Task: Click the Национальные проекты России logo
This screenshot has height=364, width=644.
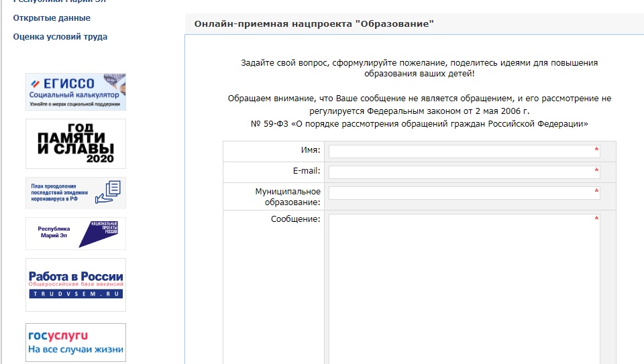Action: pos(99,233)
